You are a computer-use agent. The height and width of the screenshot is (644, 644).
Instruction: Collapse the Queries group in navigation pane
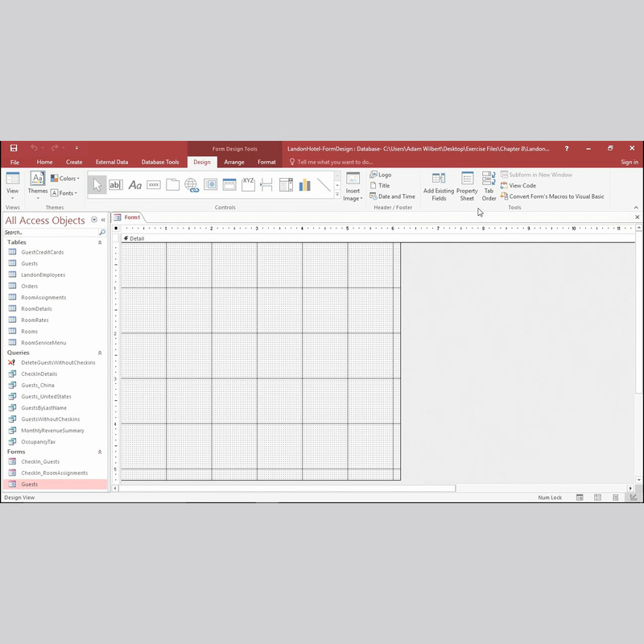click(100, 353)
